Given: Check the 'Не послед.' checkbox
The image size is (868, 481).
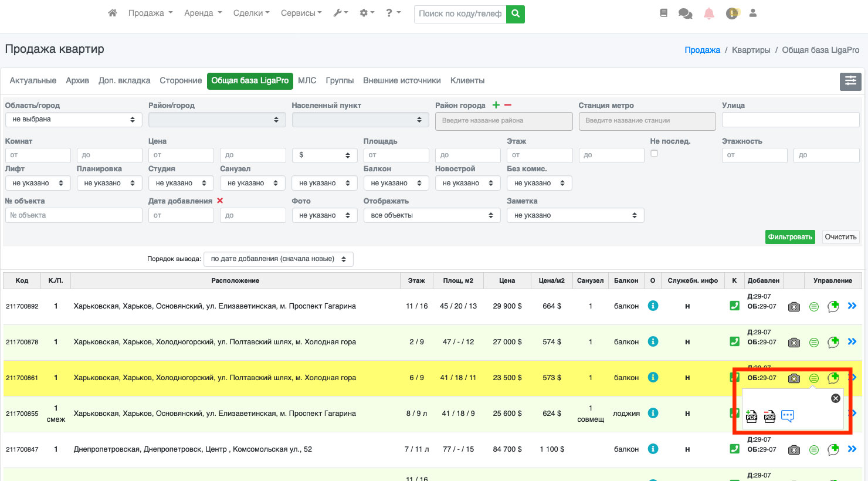Looking at the screenshot, I should coord(654,154).
